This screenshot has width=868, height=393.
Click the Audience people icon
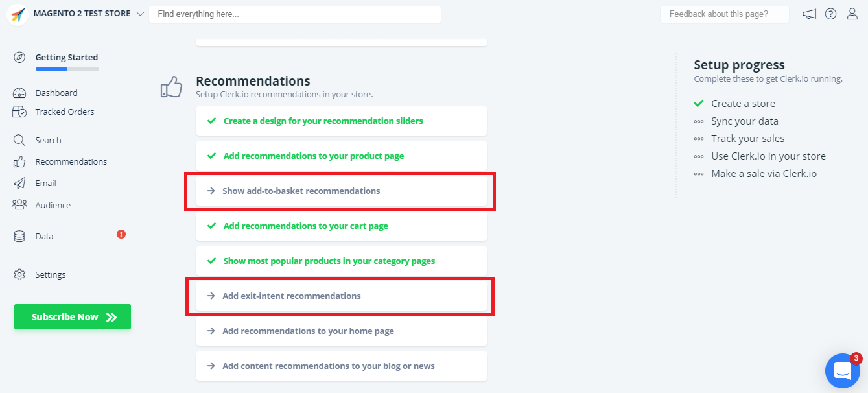19,205
